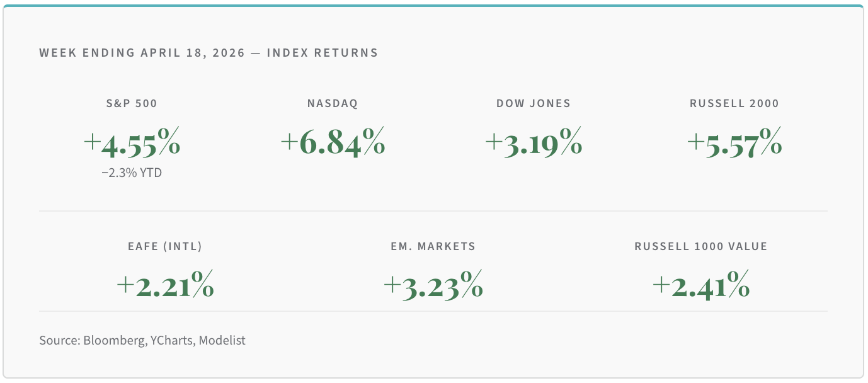The width and height of the screenshot is (868, 383).
Task: Click the S&P 500 +4.55% return value
Action: pos(132,144)
